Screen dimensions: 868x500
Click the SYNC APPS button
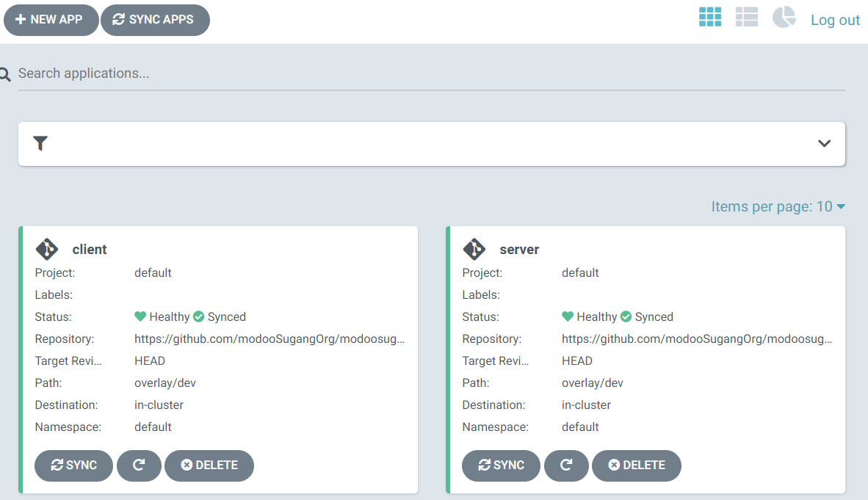coord(155,20)
